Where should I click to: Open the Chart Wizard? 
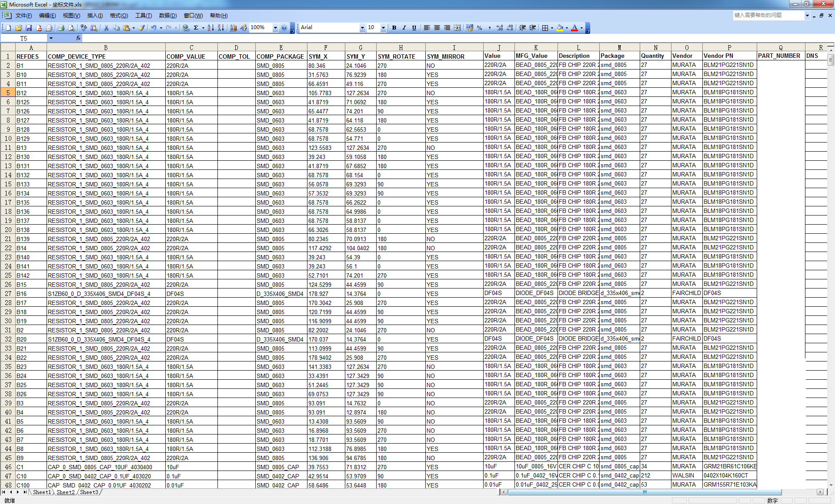[x=234, y=28]
